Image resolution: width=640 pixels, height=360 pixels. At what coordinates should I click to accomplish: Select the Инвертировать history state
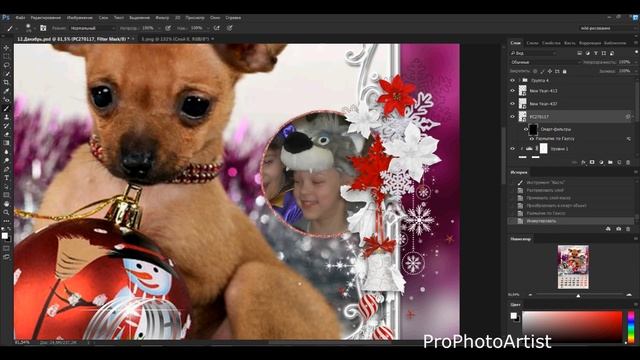tap(542, 221)
